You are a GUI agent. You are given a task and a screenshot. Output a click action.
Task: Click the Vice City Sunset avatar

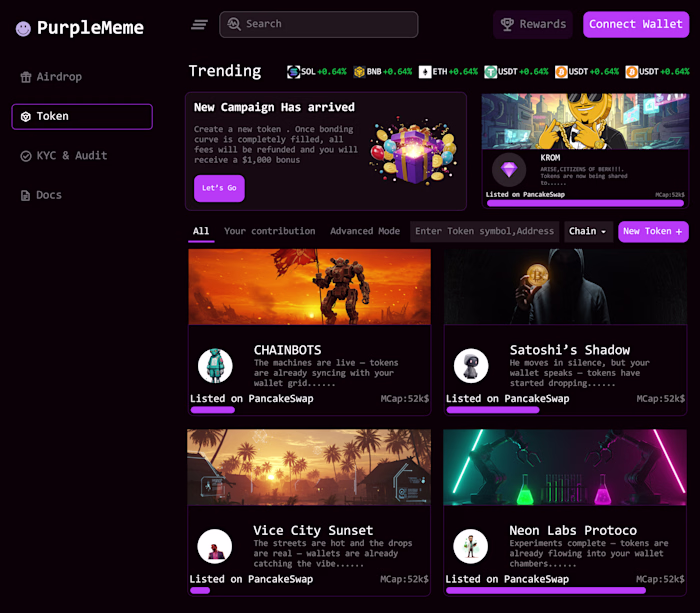215,546
